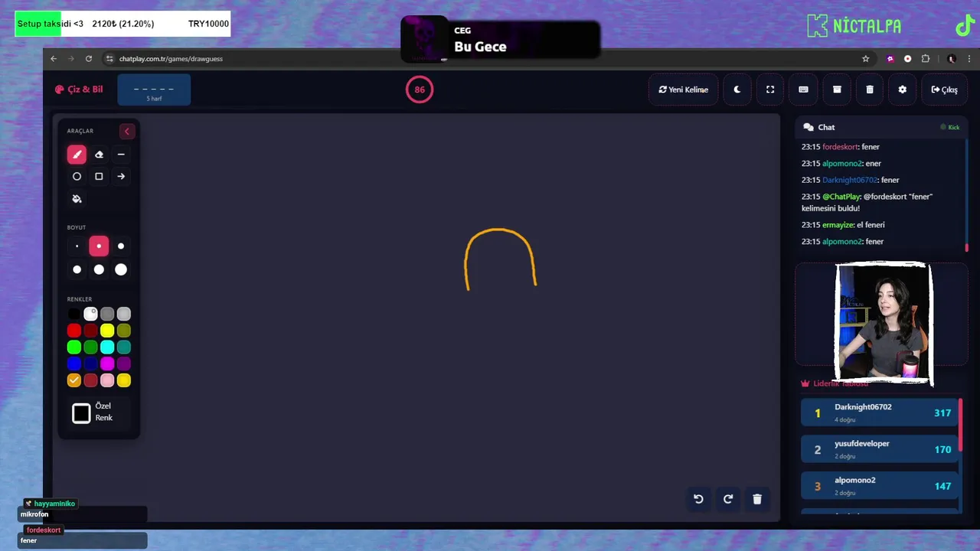980x551 pixels.
Task: Click ermayize username in chat
Action: click(838, 225)
